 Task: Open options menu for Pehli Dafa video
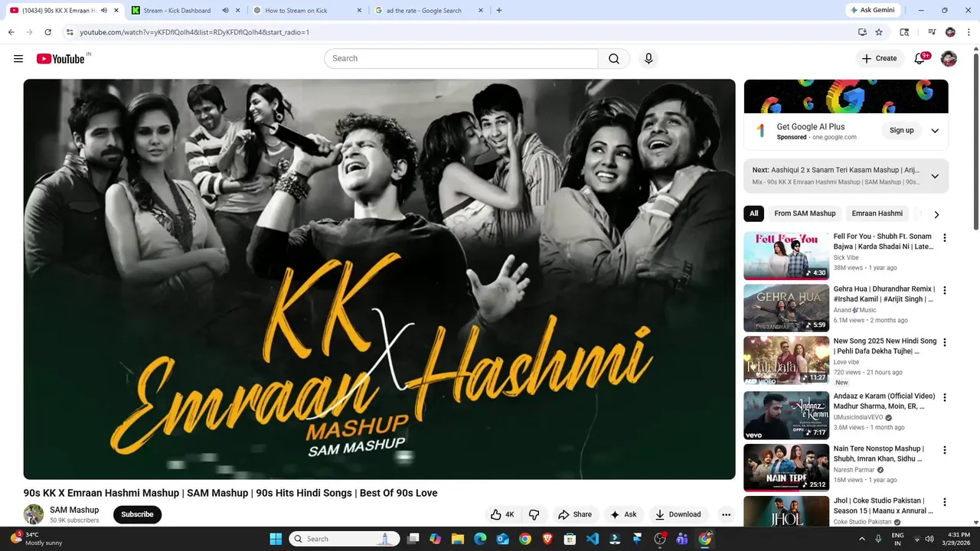click(944, 342)
